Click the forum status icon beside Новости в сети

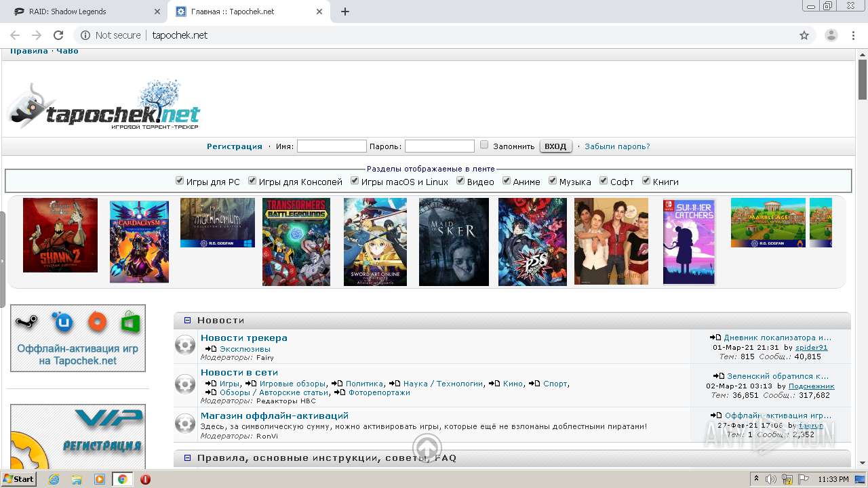(x=184, y=384)
